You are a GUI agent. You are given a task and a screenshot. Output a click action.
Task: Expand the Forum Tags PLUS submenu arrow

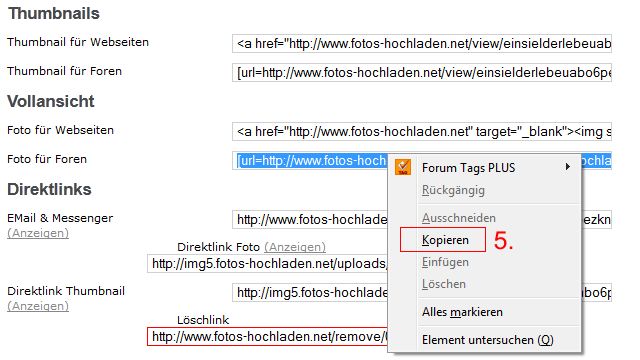[567, 167]
